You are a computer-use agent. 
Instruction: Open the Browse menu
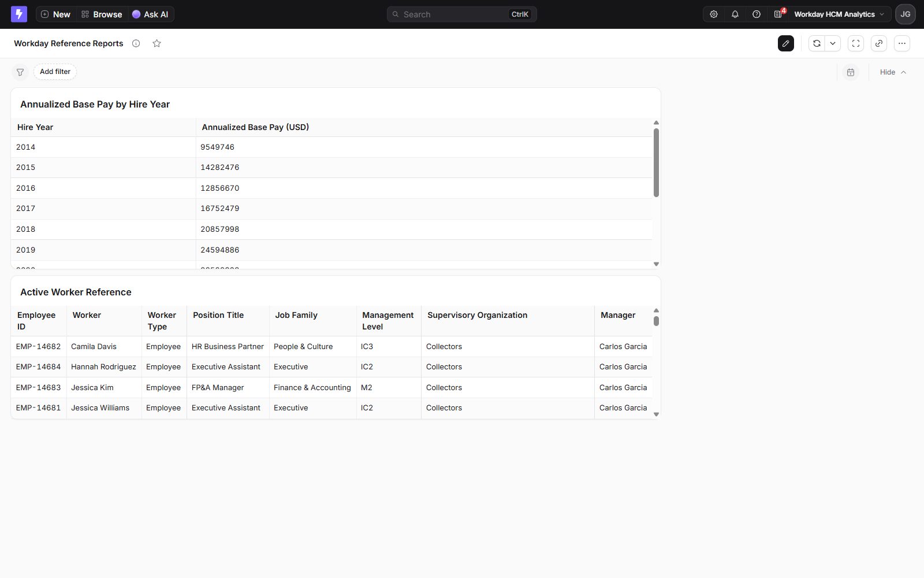pyautogui.click(x=102, y=14)
